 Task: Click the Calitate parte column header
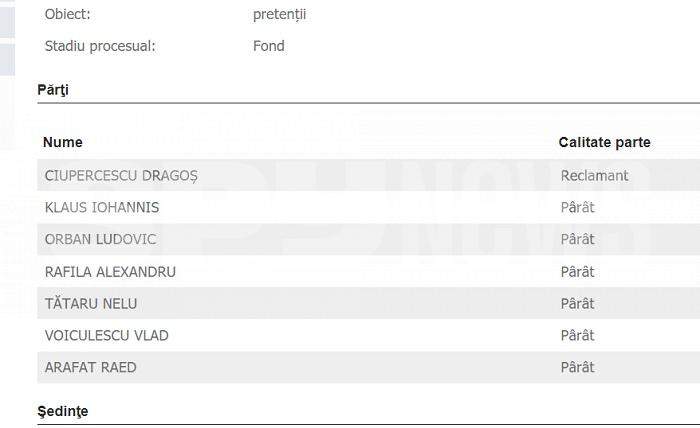[x=604, y=142]
